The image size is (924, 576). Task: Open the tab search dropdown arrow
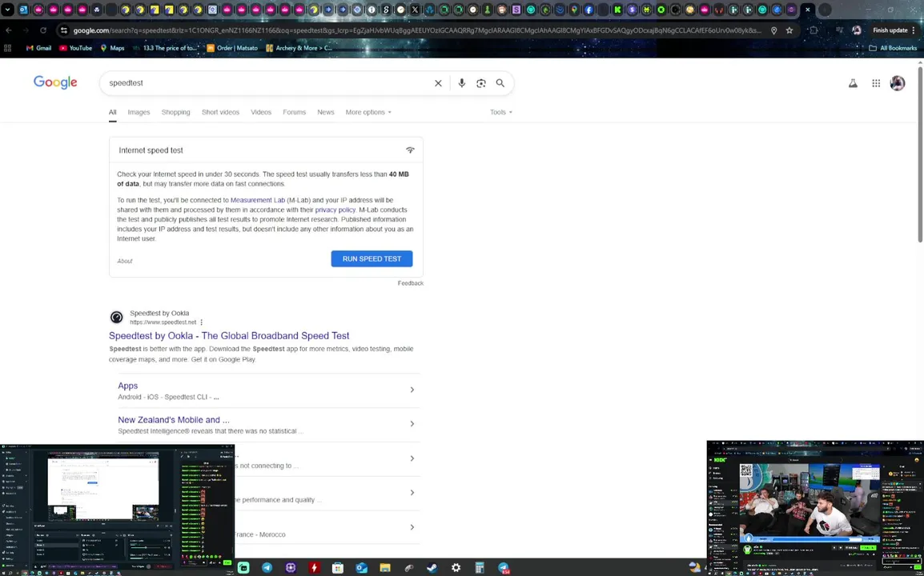coord(8,10)
